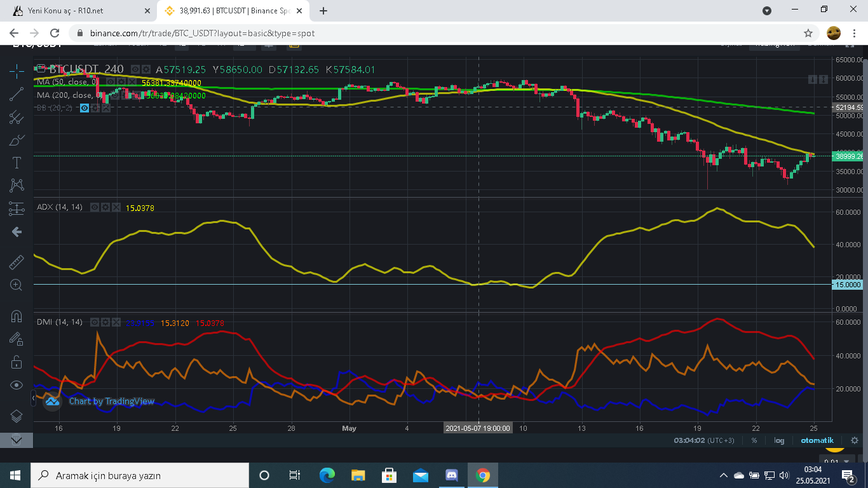Open the measure ruler tool

17,262
